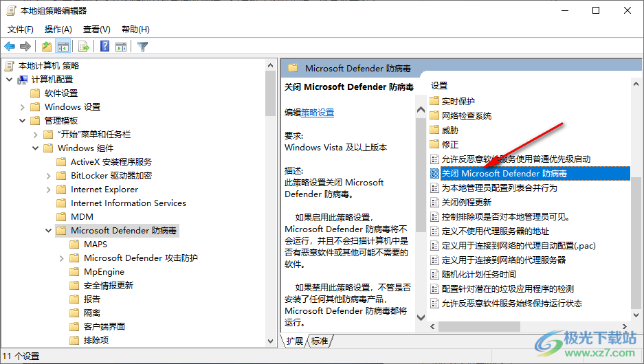
Task: Click the policy icon beside 关闭例程更新
Action: [434, 203]
